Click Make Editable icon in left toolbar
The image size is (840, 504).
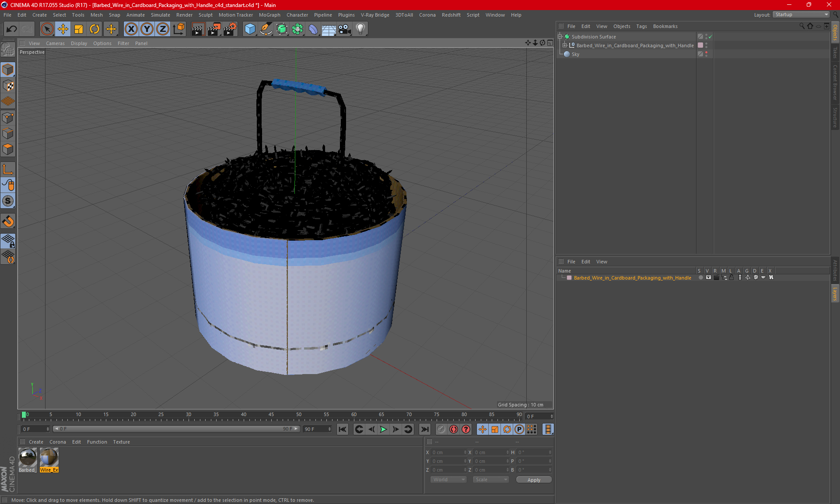[8, 50]
